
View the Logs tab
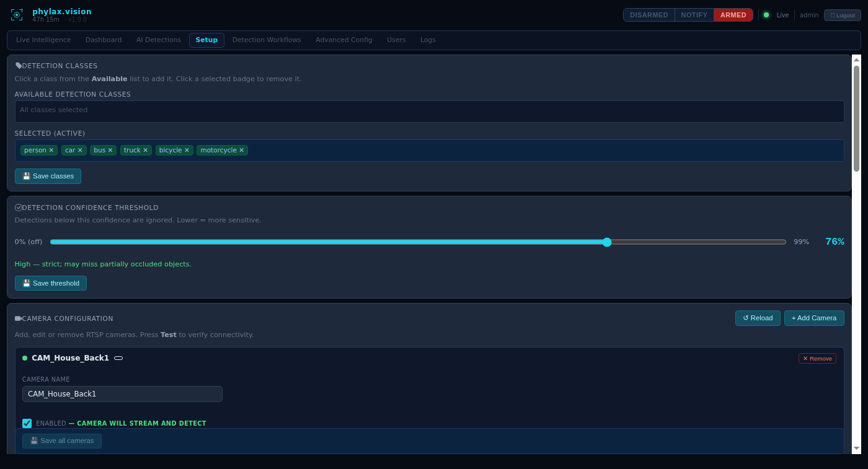(x=428, y=40)
